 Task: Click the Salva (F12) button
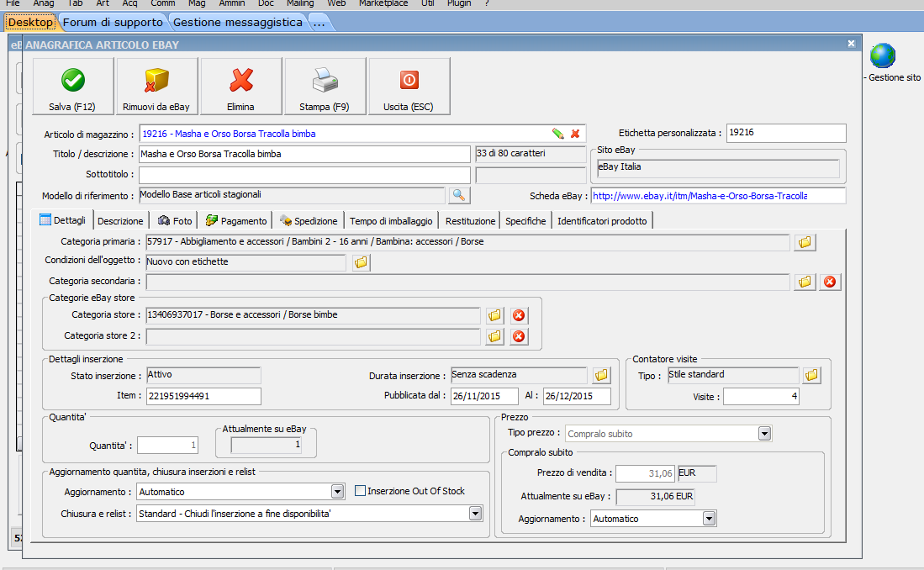(x=73, y=86)
